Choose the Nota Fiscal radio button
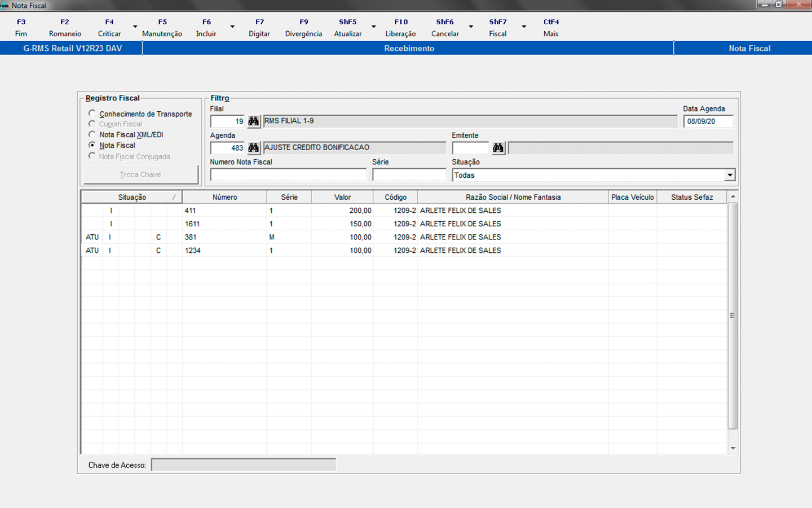Viewport: 812px width, 508px height. click(92, 145)
